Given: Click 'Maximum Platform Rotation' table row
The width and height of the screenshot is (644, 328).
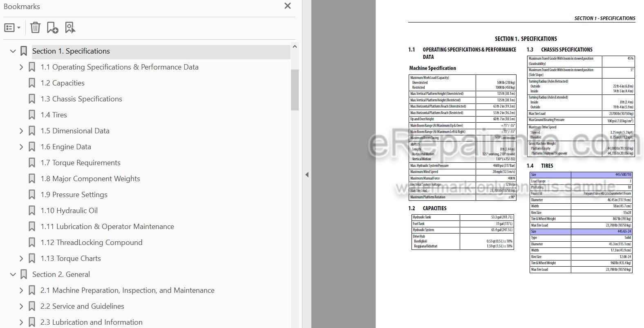Looking at the screenshot, I should pyautogui.click(x=463, y=197).
